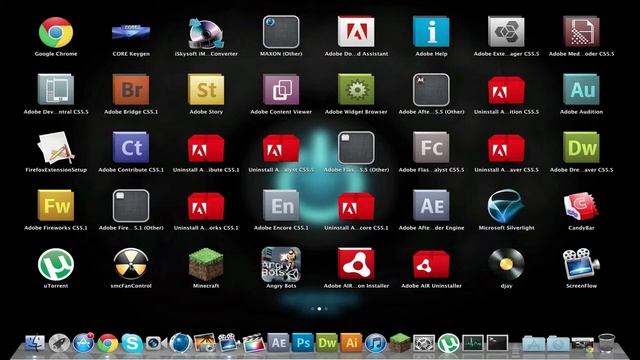Open Activity Monitor from the Dock
Viewport: 640px width, 360px height.
click(473, 343)
